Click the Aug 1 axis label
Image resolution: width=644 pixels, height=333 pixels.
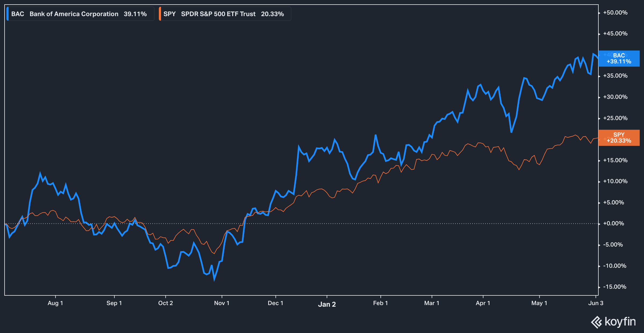(55, 303)
